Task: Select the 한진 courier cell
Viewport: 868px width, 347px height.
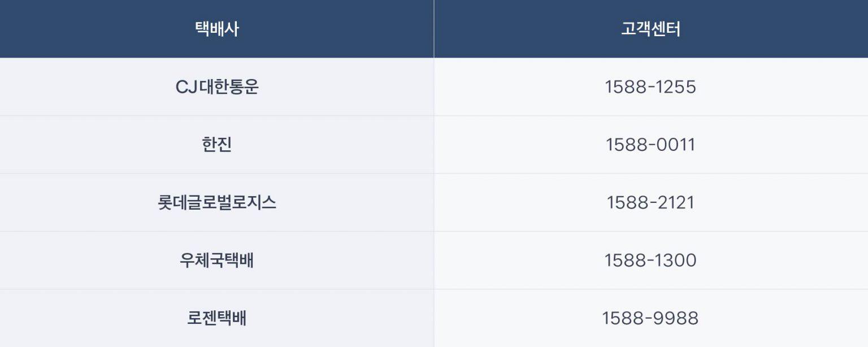Action: 217,145
